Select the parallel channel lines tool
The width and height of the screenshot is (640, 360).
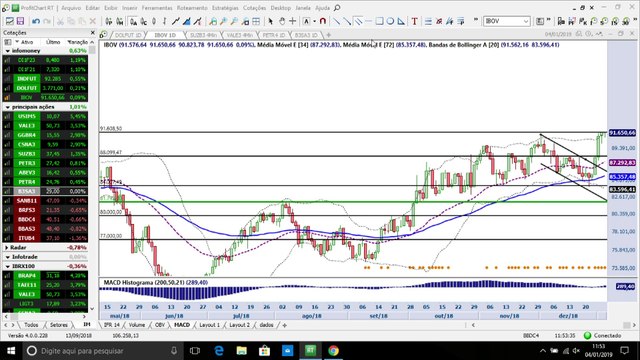coord(358,21)
